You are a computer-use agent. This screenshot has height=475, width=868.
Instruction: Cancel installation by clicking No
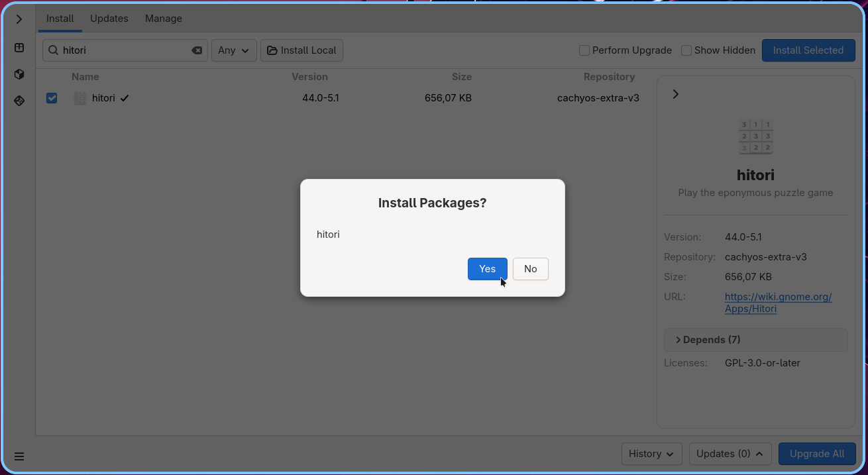[x=531, y=269]
